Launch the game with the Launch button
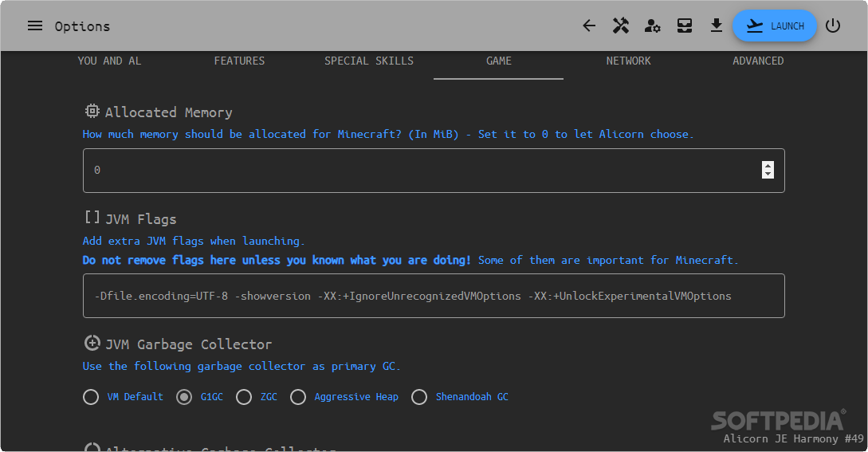 click(775, 26)
